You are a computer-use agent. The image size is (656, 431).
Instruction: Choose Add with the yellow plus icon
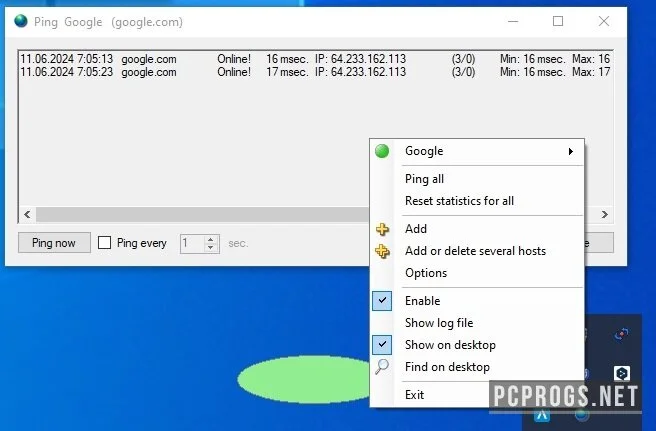click(x=477, y=229)
